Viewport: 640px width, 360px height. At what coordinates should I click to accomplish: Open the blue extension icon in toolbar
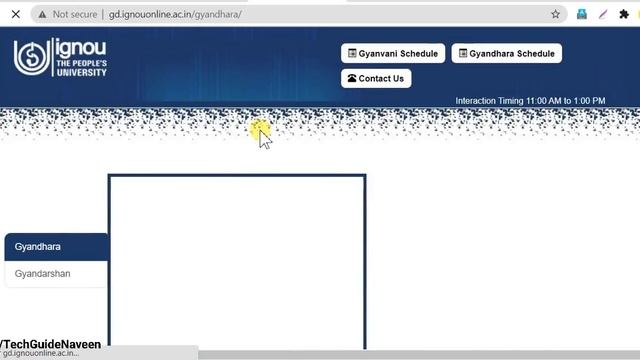pos(582,14)
